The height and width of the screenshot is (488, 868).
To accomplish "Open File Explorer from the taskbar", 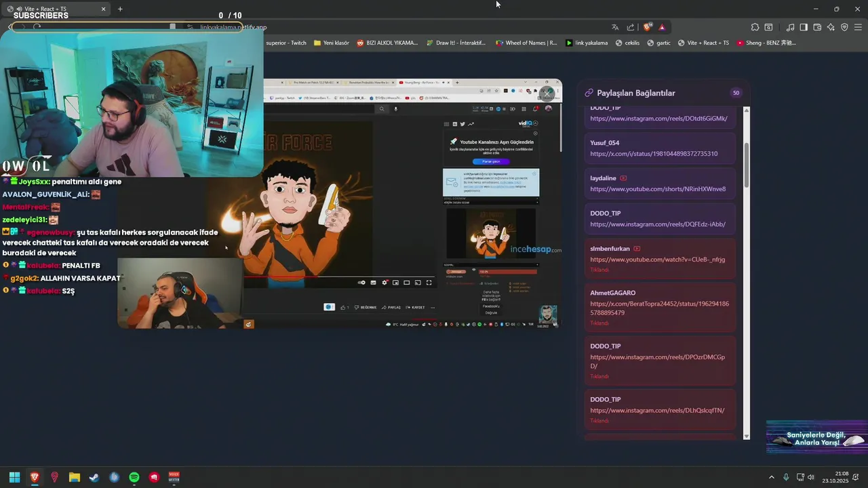I will pos(75,477).
